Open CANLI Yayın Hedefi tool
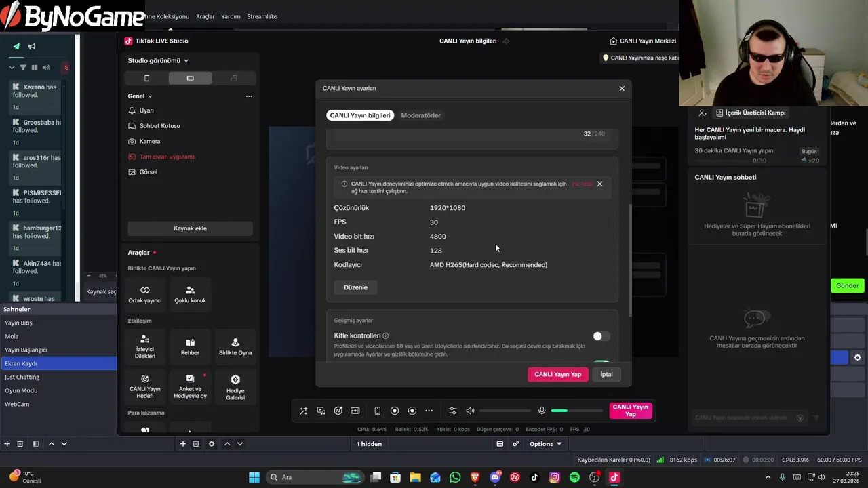The height and width of the screenshot is (488, 868). point(145,386)
